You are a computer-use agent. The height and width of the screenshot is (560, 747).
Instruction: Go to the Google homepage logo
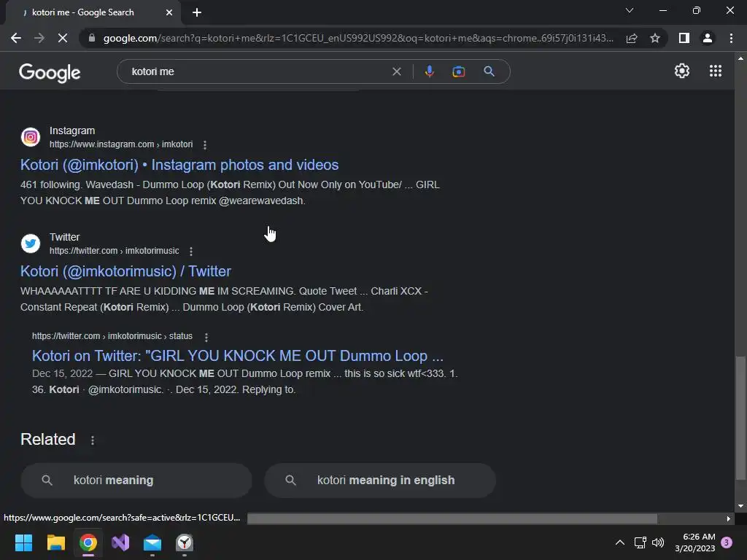click(x=50, y=73)
